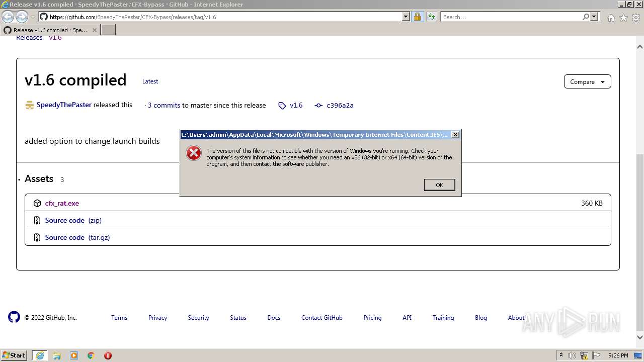Click the refresh page icon

tap(431, 17)
